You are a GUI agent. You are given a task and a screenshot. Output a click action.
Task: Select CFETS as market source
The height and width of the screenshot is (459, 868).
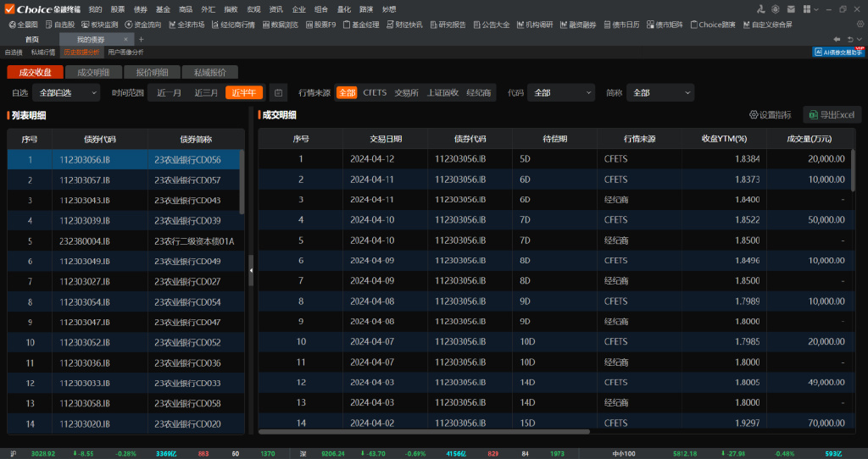tap(375, 93)
